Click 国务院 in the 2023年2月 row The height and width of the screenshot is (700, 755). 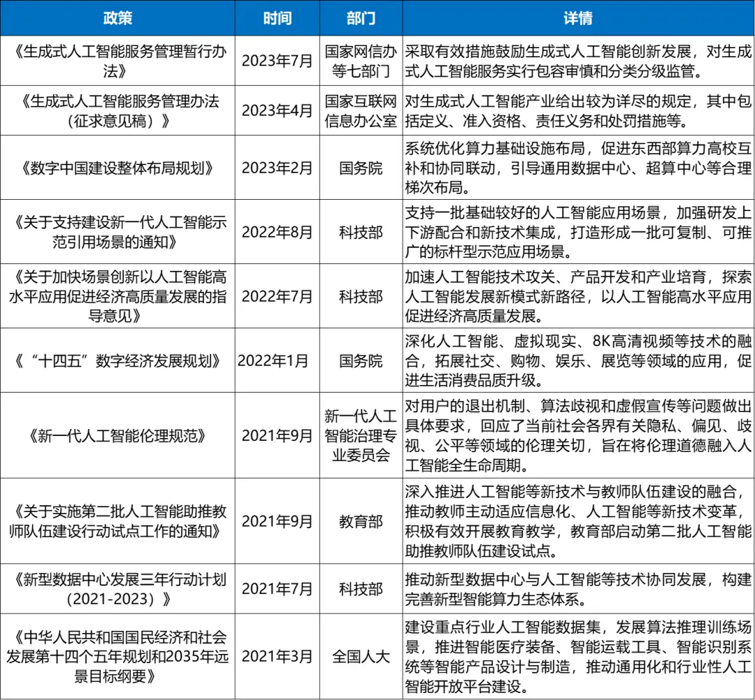(x=361, y=168)
